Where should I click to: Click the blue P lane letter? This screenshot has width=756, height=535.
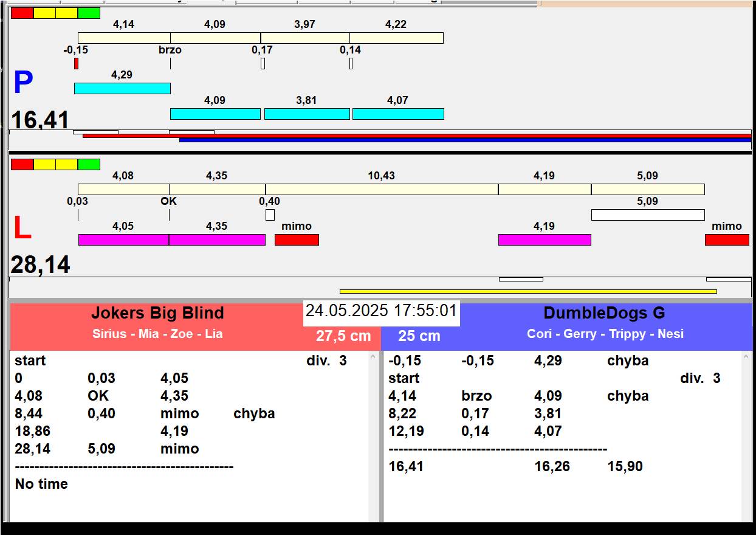coord(23,83)
